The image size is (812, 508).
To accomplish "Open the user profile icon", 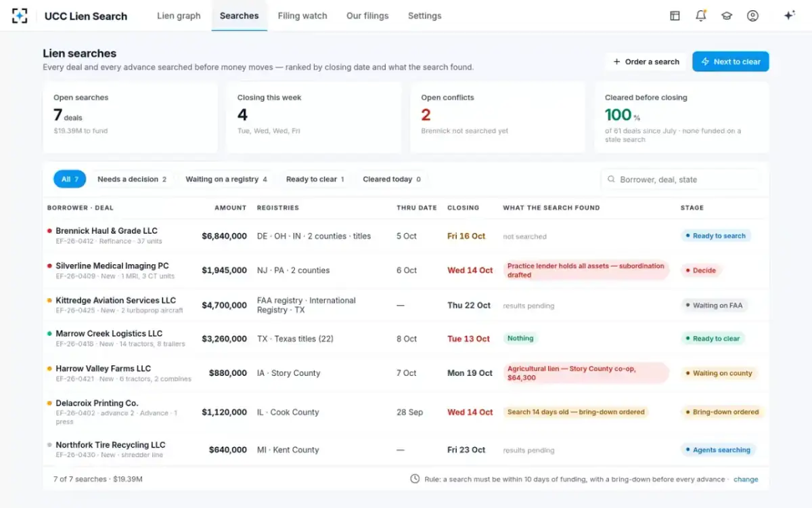I will click(x=752, y=16).
